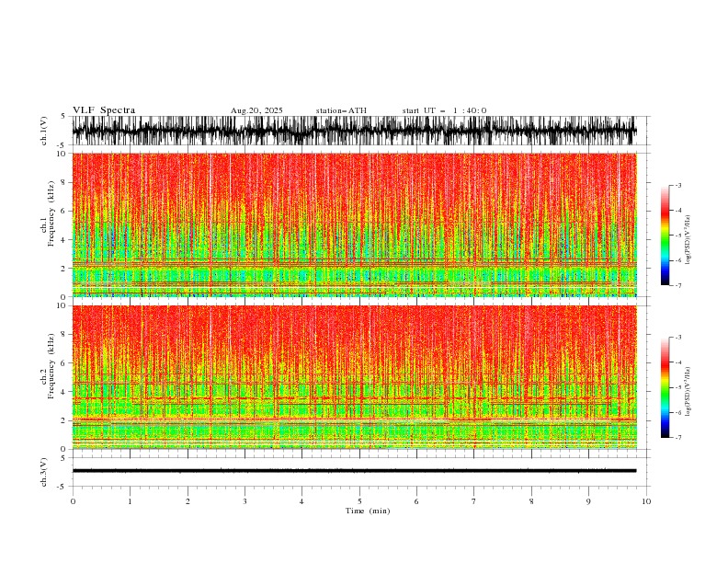Click time axis tick label "7"
728x563 pixels.
tap(474, 501)
